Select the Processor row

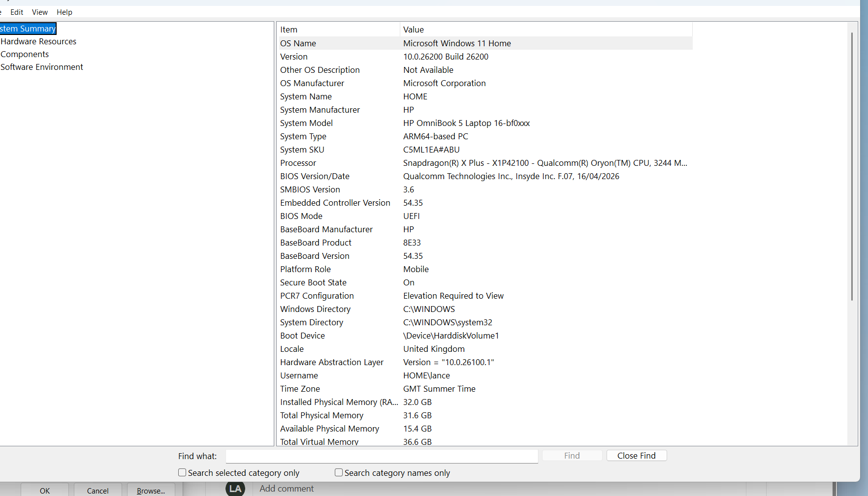tap(485, 163)
